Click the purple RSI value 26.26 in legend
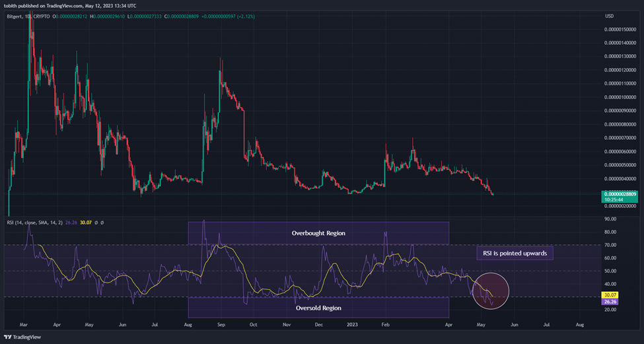This screenshot has height=344, width=644. (71, 223)
